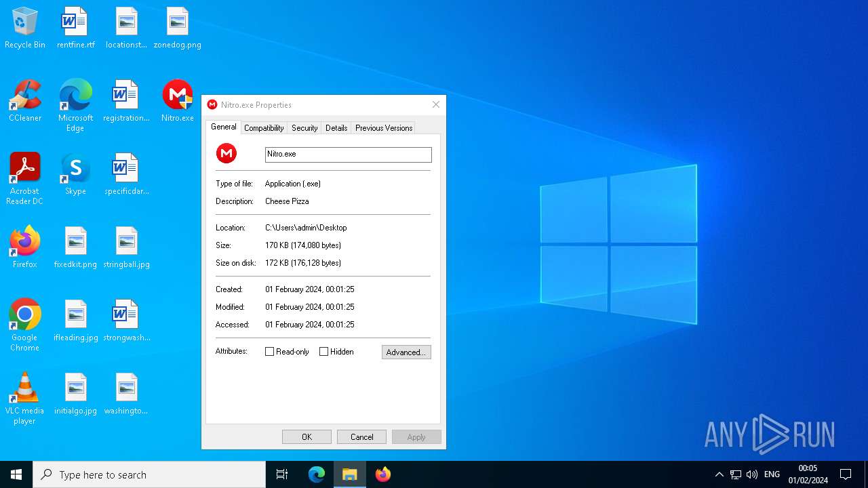Launch Firefox from the taskbar
The height and width of the screenshot is (488, 868).
click(x=383, y=474)
